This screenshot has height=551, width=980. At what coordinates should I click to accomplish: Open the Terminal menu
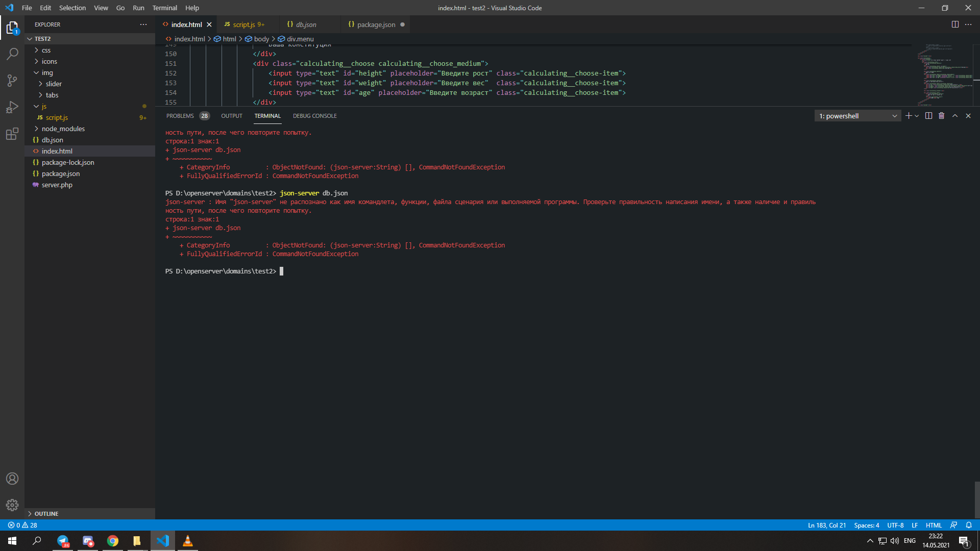coord(164,8)
